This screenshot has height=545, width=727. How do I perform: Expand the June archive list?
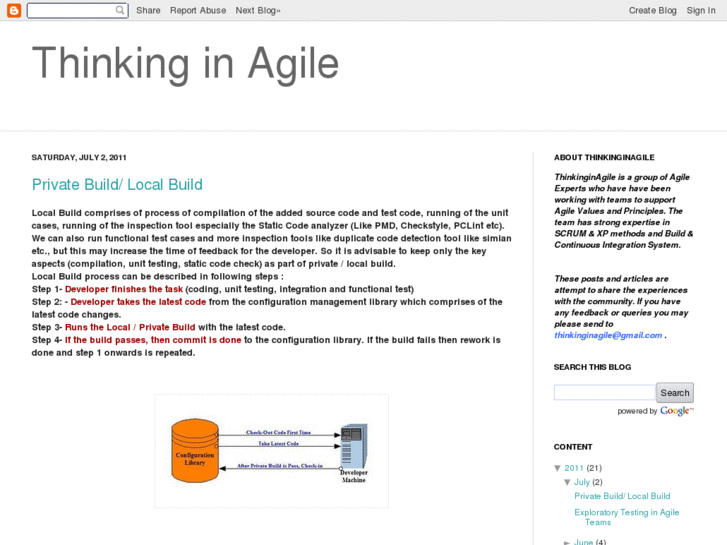pos(568,543)
